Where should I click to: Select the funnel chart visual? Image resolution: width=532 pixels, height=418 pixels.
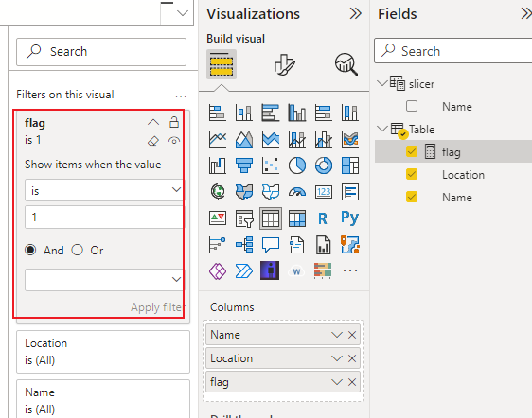point(244,165)
